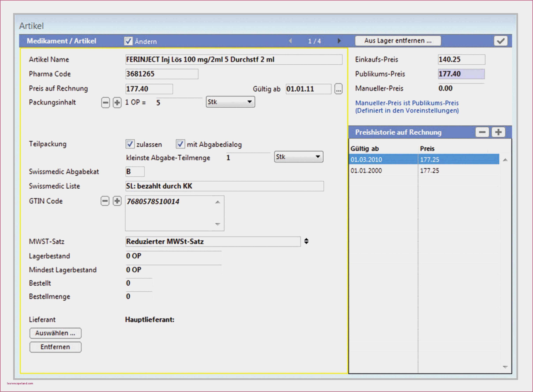Select the 01.01.2000 price history row
Image resolution: width=533 pixels, height=392 pixels.
380,170
